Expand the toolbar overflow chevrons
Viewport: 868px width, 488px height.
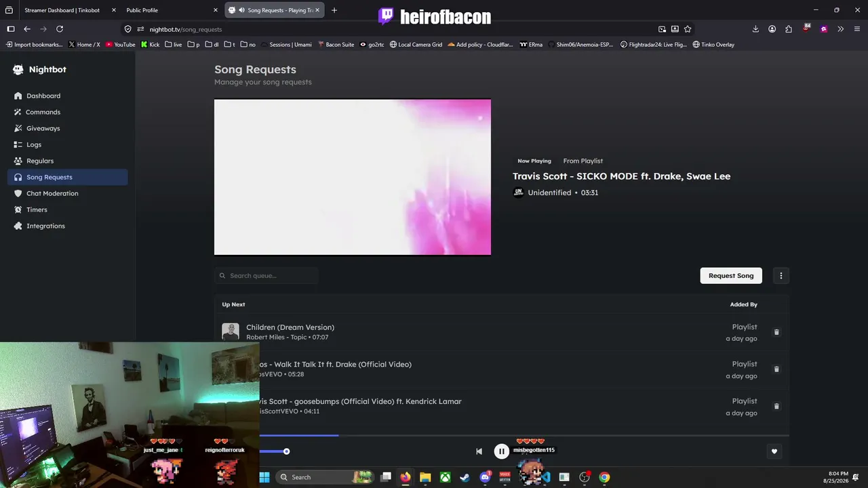841,29
